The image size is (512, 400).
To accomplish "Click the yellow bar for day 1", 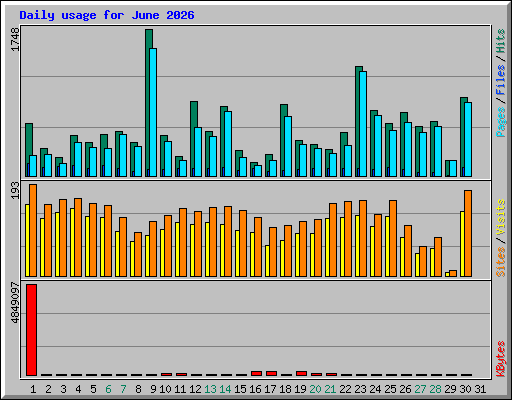I will point(27,240).
